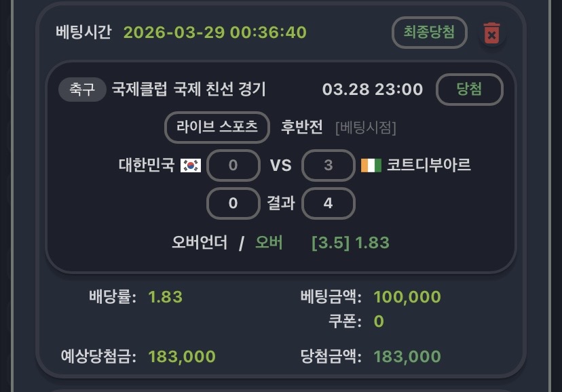Click South Korea's bet-time score box
Viewport: 562px width, 392px height.
click(233, 165)
